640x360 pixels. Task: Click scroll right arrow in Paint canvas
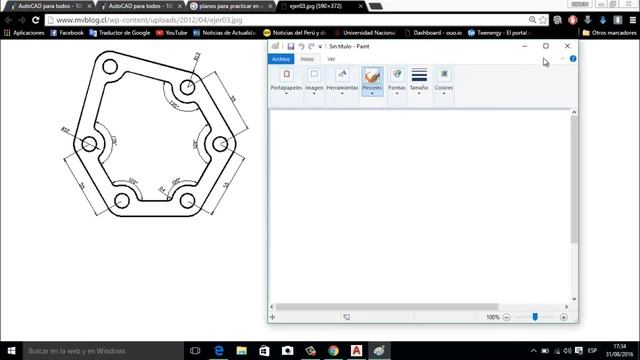click(566, 307)
